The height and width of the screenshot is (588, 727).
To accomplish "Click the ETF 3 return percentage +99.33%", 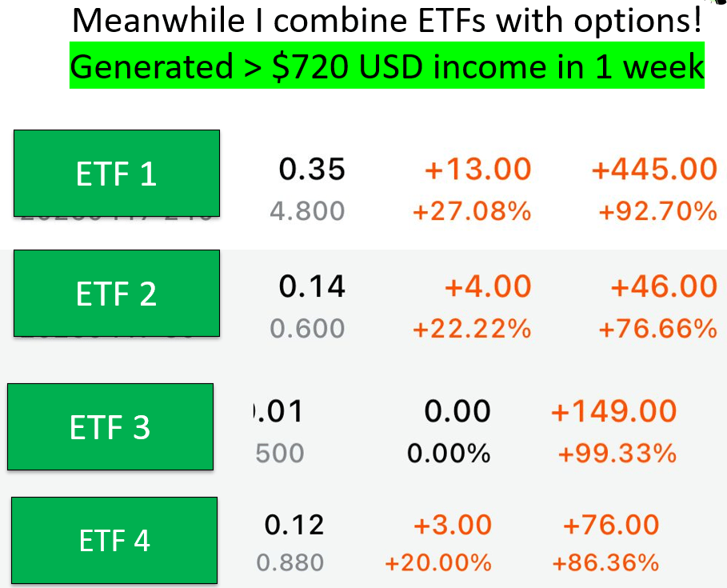I will tap(617, 453).
